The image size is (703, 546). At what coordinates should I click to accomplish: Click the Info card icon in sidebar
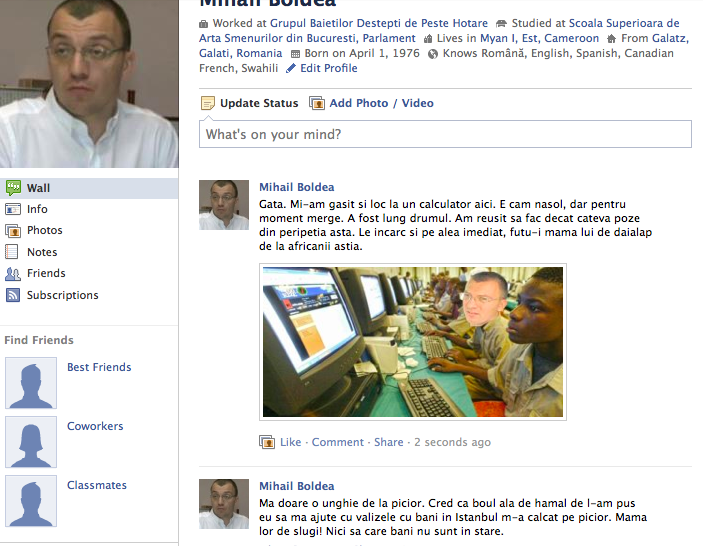[13, 209]
